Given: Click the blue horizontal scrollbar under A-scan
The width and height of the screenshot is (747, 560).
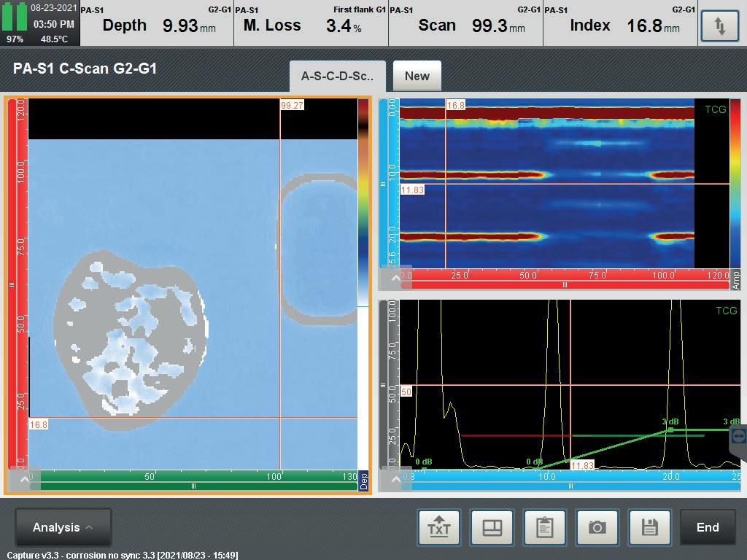Looking at the screenshot, I should tap(570, 486).
